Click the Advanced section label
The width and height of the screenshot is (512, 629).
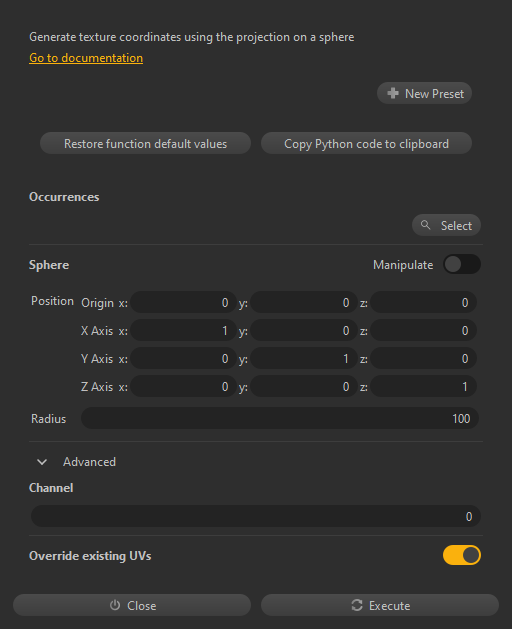click(x=89, y=462)
